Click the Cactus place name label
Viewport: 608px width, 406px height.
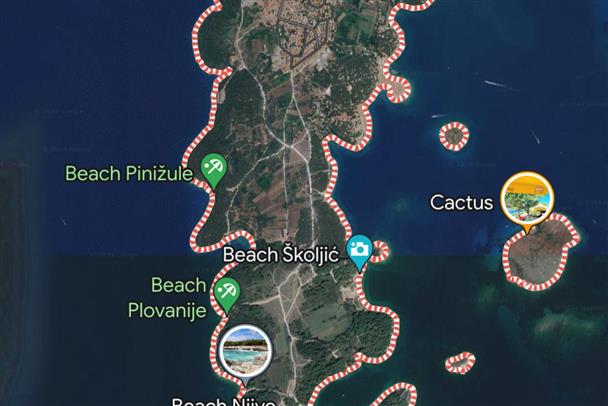click(x=461, y=202)
